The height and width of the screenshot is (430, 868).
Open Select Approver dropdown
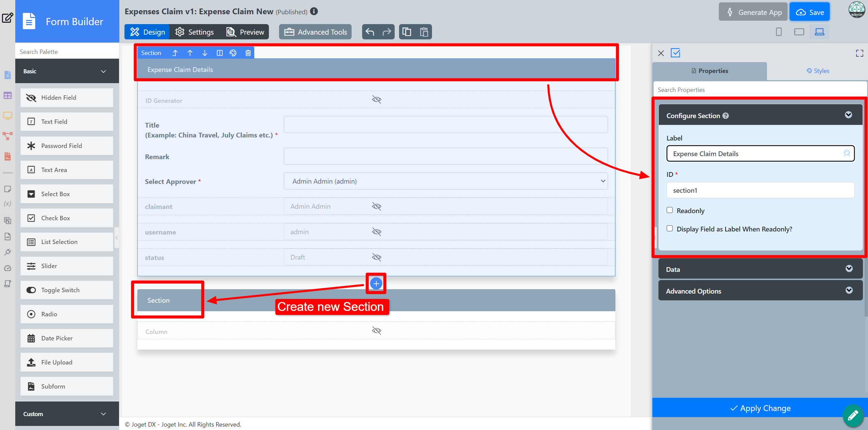445,181
